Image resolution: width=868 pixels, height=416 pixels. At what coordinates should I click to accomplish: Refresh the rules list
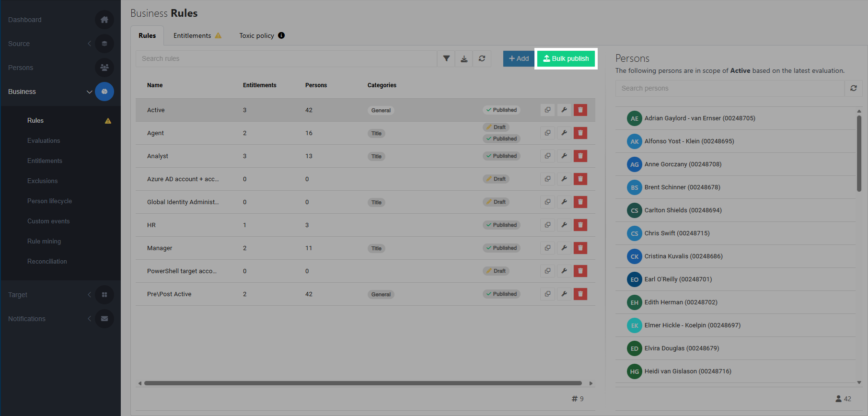[482, 58]
